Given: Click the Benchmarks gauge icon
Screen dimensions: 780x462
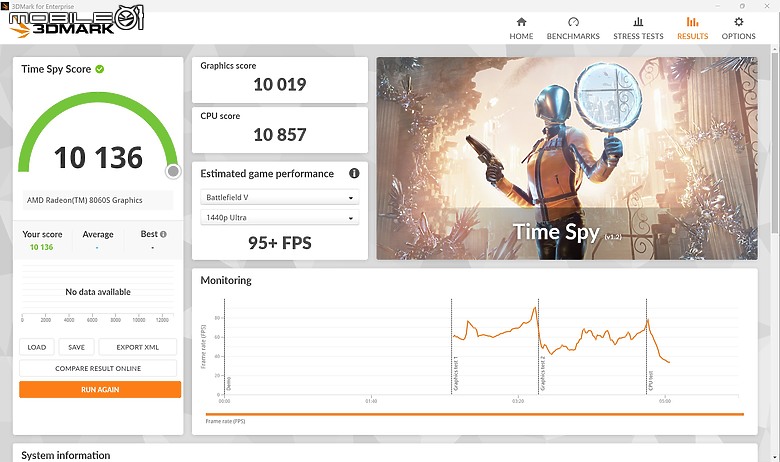Looking at the screenshot, I should [573, 21].
